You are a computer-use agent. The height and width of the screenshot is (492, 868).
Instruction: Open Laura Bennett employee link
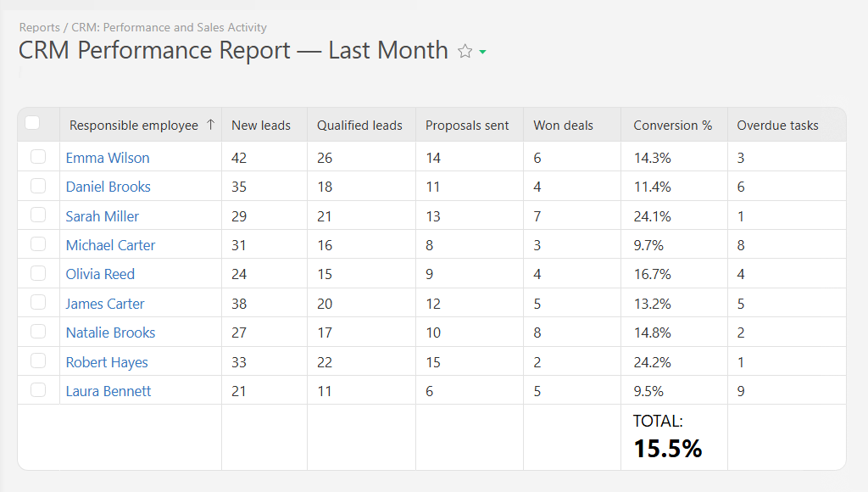108,391
